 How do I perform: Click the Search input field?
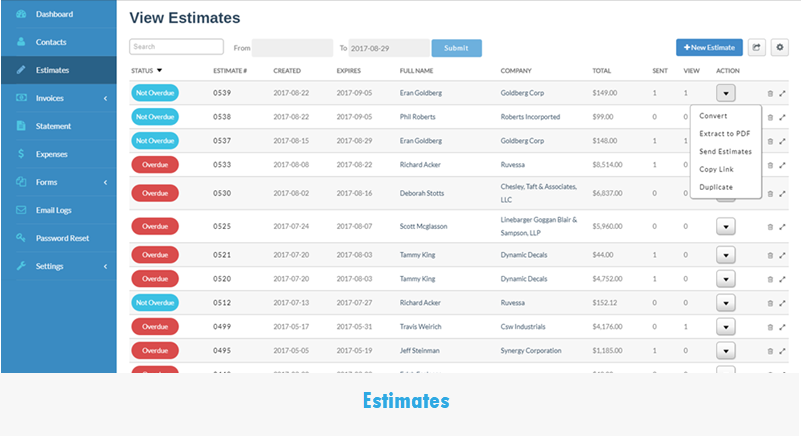(x=176, y=47)
